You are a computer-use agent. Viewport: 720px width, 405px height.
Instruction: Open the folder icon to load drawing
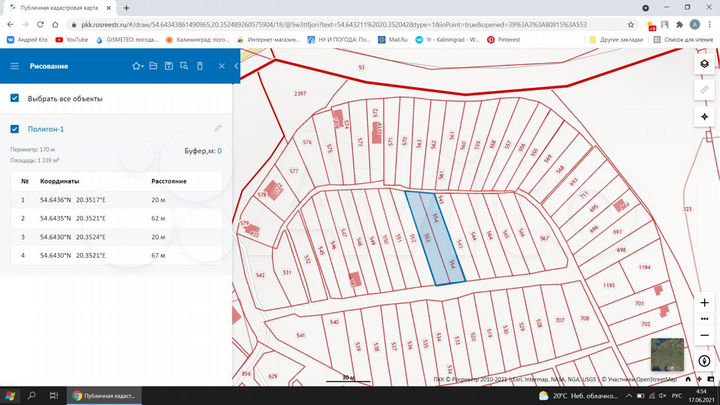(153, 66)
